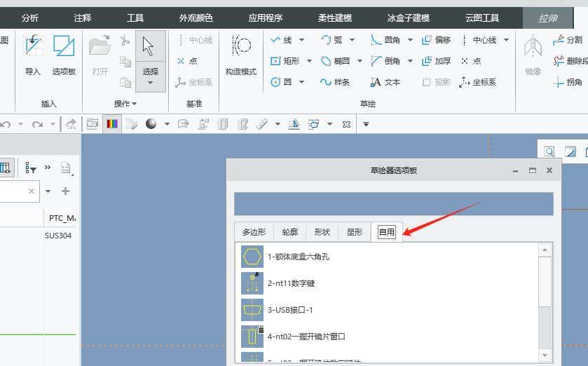Switch to the 自用 palette tab
Image resolution: width=588 pixels, height=366 pixels.
[387, 232]
